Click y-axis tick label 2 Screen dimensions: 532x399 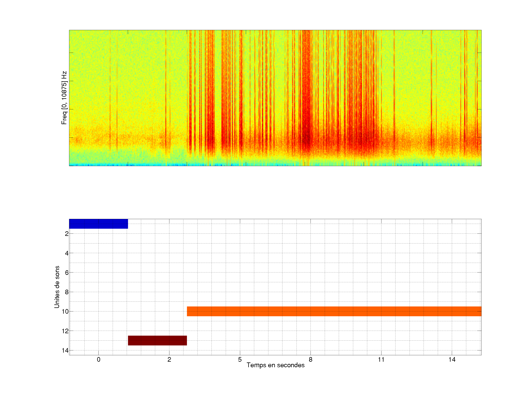pyautogui.click(x=67, y=234)
